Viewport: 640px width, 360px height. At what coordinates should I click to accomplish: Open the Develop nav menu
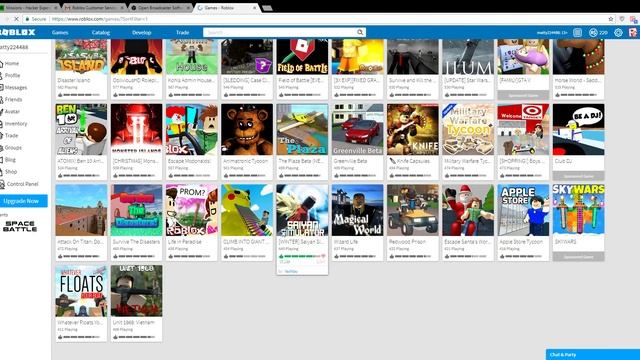(142, 32)
